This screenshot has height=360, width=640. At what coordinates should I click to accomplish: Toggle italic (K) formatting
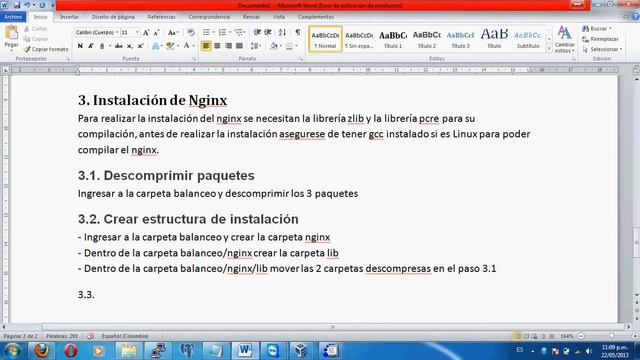91,46
